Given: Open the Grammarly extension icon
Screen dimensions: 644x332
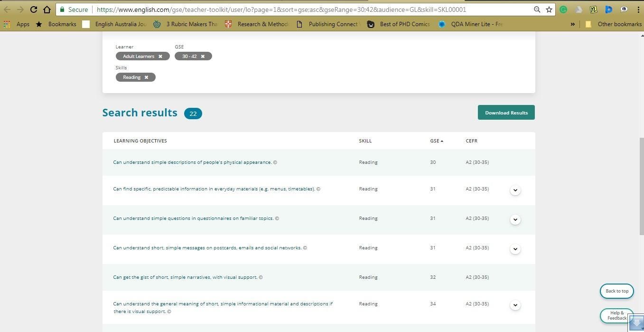Looking at the screenshot, I should (x=563, y=9).
